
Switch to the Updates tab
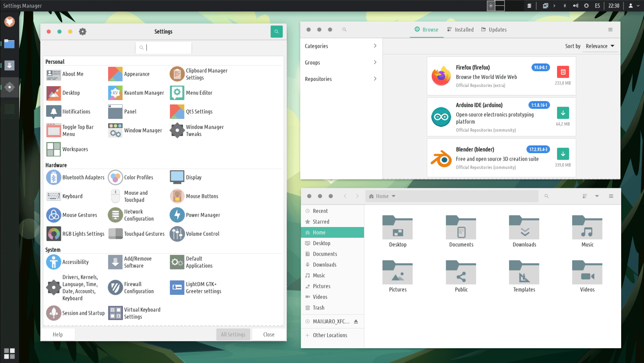(x=494, y=30)
